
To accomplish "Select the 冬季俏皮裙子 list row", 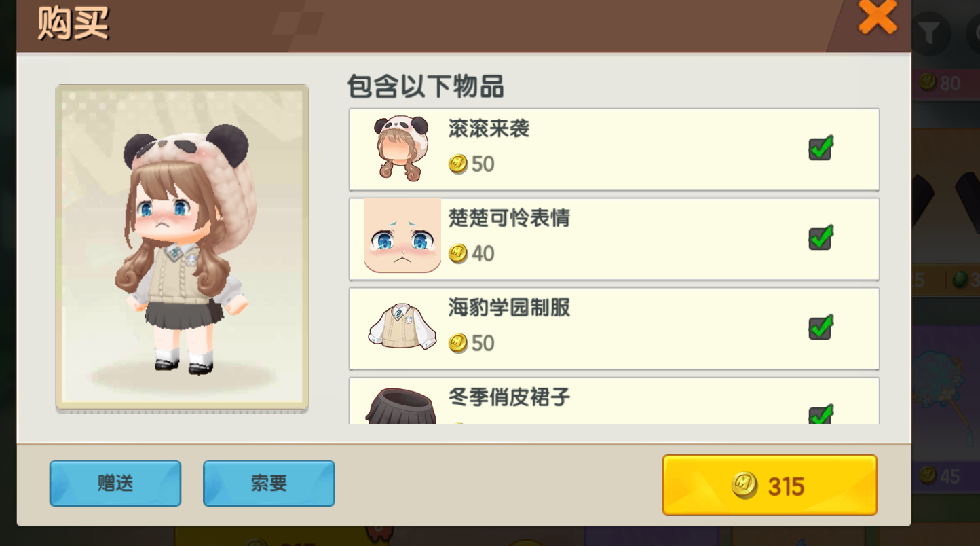I will (614, 401).
